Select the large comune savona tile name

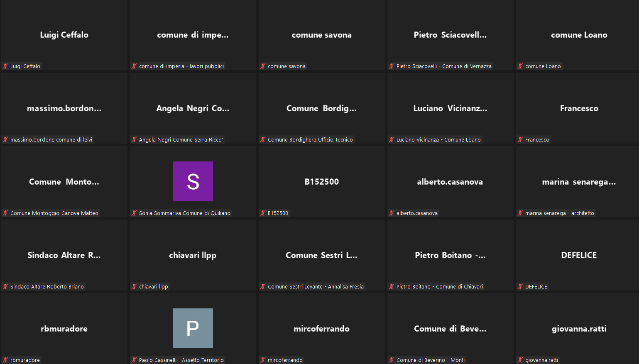coord(322,35)
